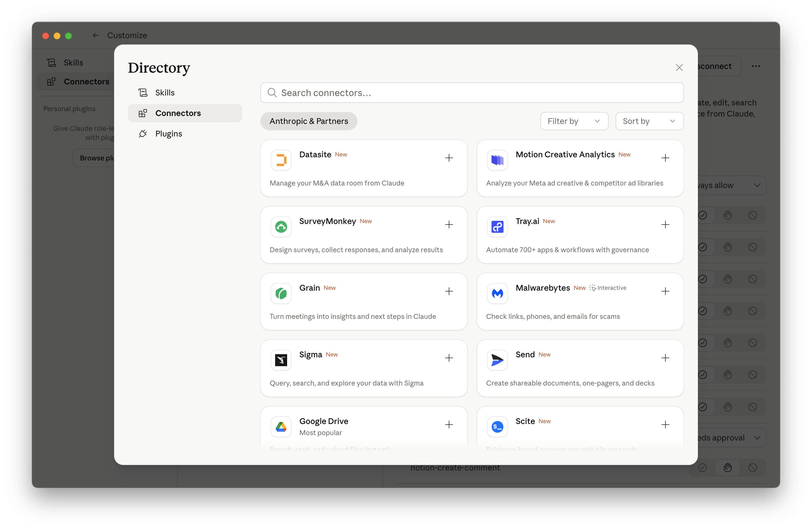Open the Sort by dropdown

[649, 121]
